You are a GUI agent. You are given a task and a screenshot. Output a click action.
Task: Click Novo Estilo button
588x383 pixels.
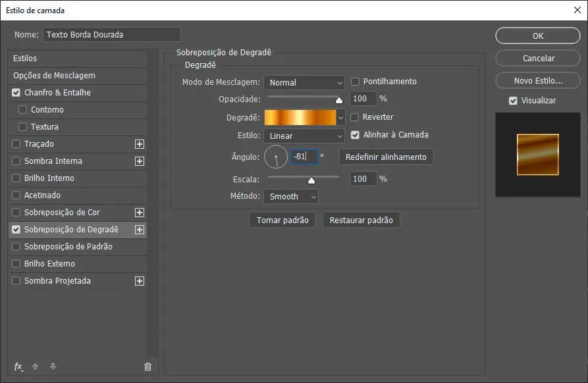[x=538, y=80]
